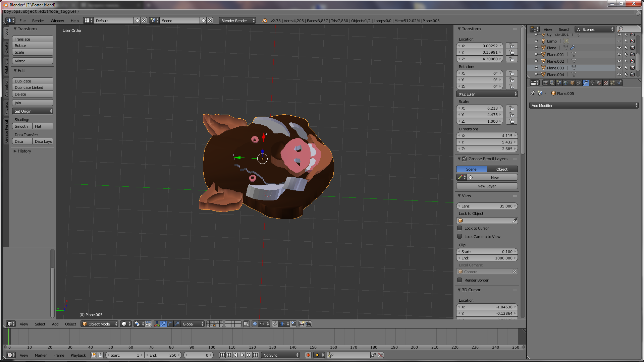The height and width of the screenshot is (362, 644).
Task: Switch to the Create tab in tool shelf
Action: tap(6, 48)
